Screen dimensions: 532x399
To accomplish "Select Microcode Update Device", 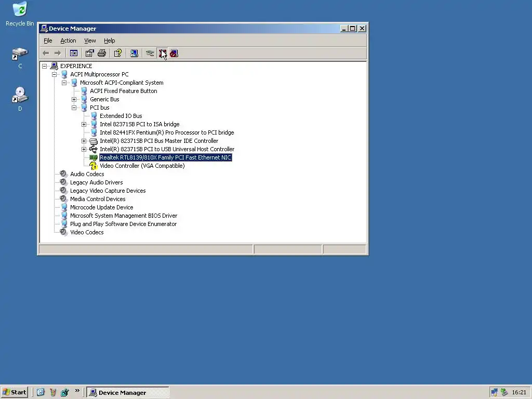I will click(x=101, y=207).
